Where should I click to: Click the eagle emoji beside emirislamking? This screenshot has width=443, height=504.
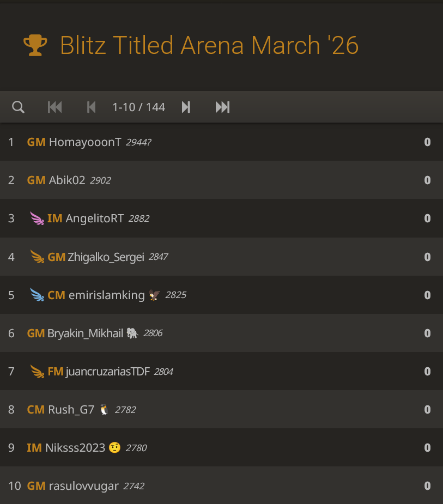[x=155, y=295]
